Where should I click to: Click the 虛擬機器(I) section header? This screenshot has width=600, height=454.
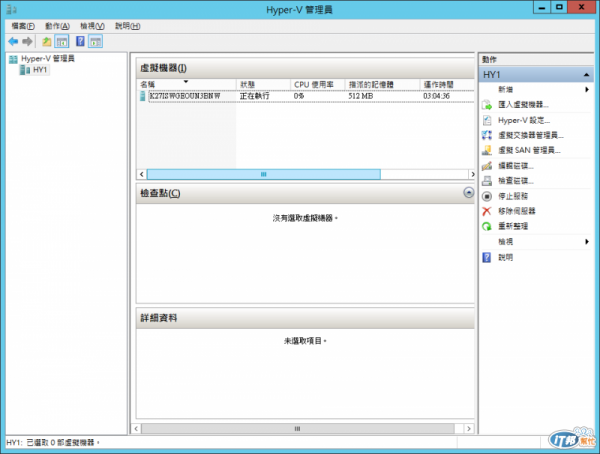(305, 69)
